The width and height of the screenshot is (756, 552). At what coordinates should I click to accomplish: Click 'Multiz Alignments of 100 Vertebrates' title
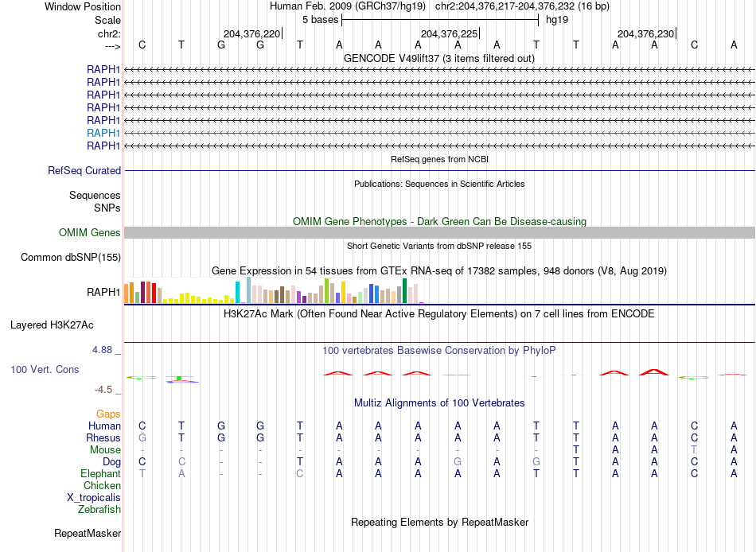pos(439,403)
